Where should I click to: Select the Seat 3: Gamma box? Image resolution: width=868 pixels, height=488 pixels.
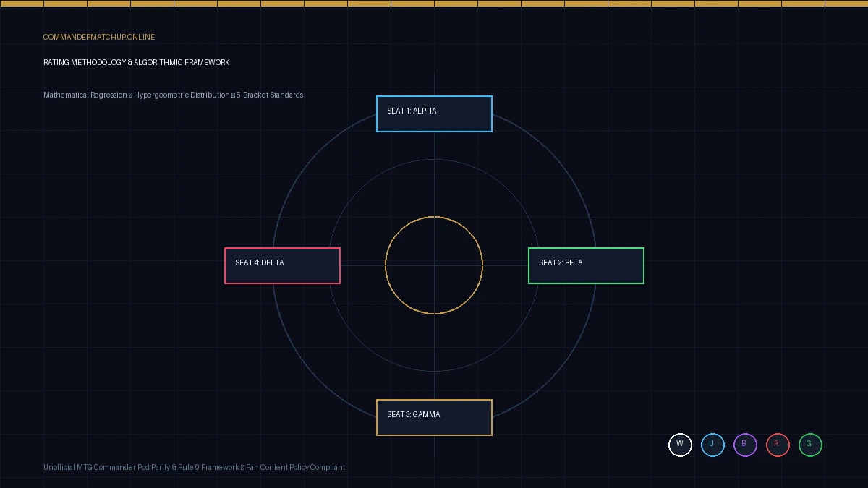(434, 417)
